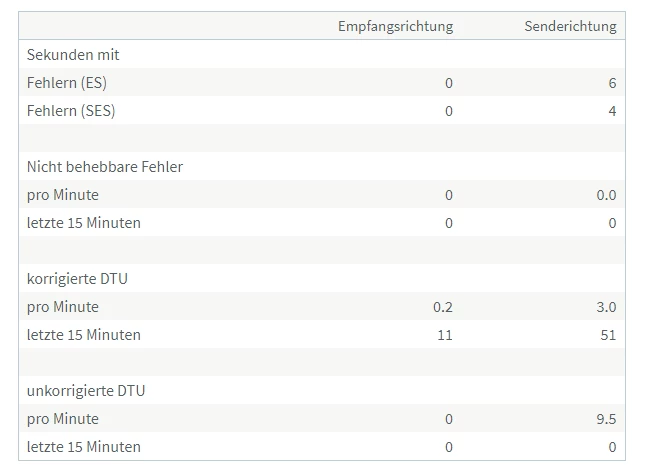Click the 9.5 unkorrigierte DTU value

(x=606, y=419)
